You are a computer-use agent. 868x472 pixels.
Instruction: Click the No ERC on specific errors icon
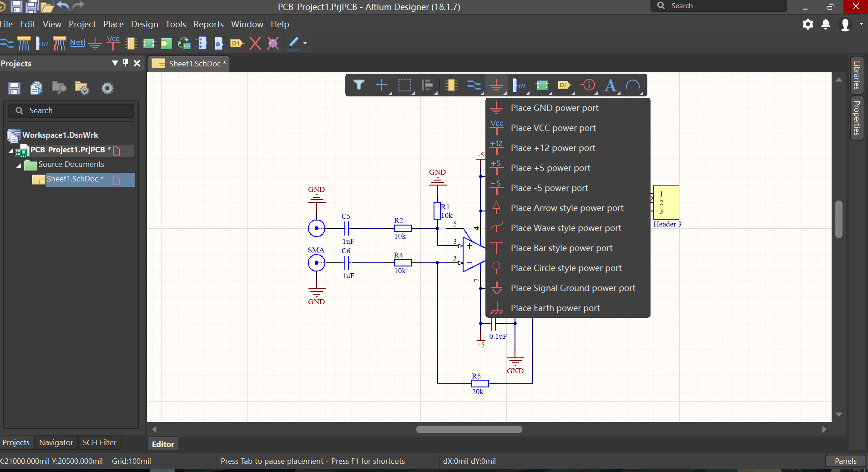273,43
